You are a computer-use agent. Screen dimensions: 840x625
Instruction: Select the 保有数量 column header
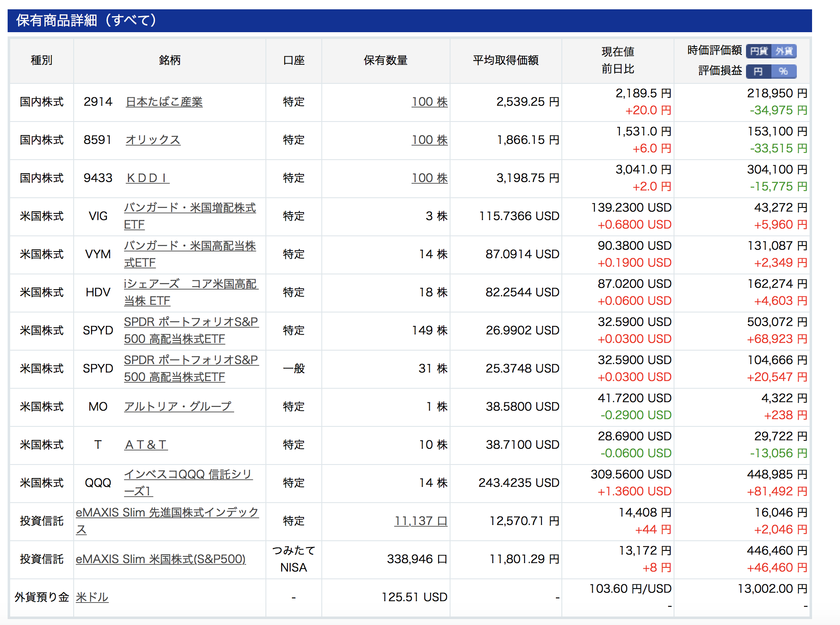[386, 61]
